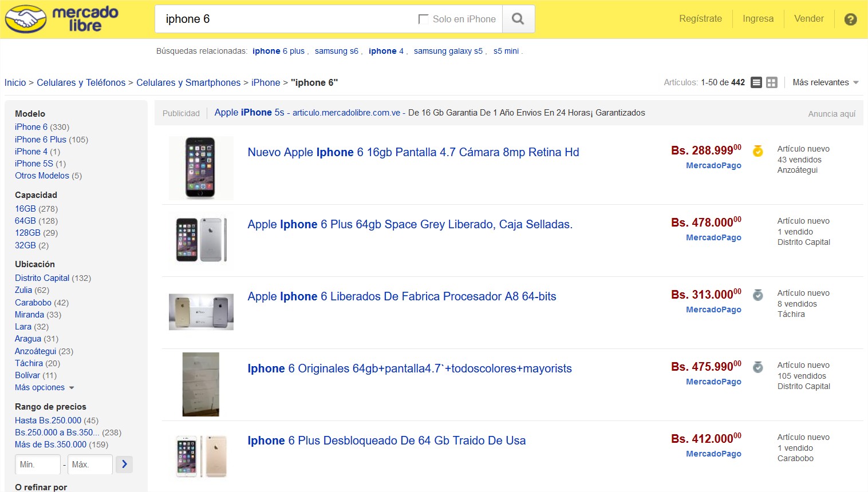
Task: Open Celulares y Teléfonos breadcrumb
Action: [81, 82]
